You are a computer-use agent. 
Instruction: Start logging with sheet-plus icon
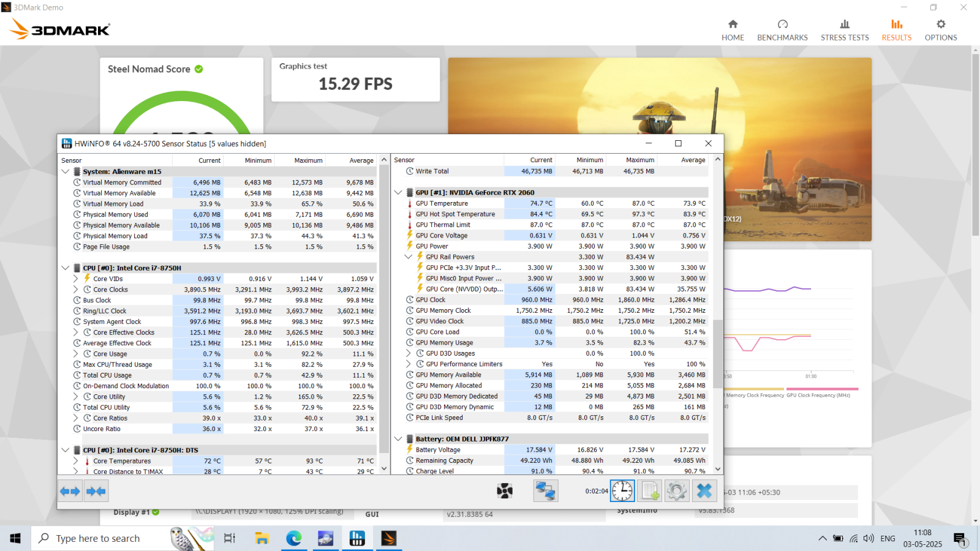(650, 491)
